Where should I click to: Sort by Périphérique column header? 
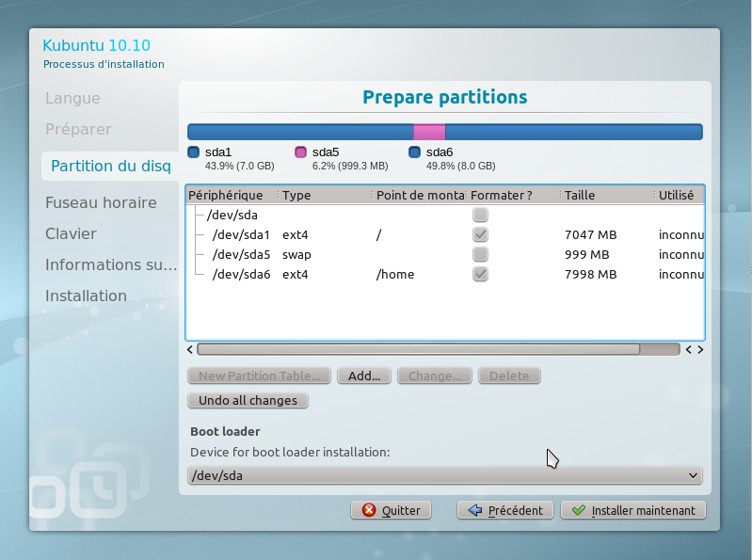click(232, 195)
